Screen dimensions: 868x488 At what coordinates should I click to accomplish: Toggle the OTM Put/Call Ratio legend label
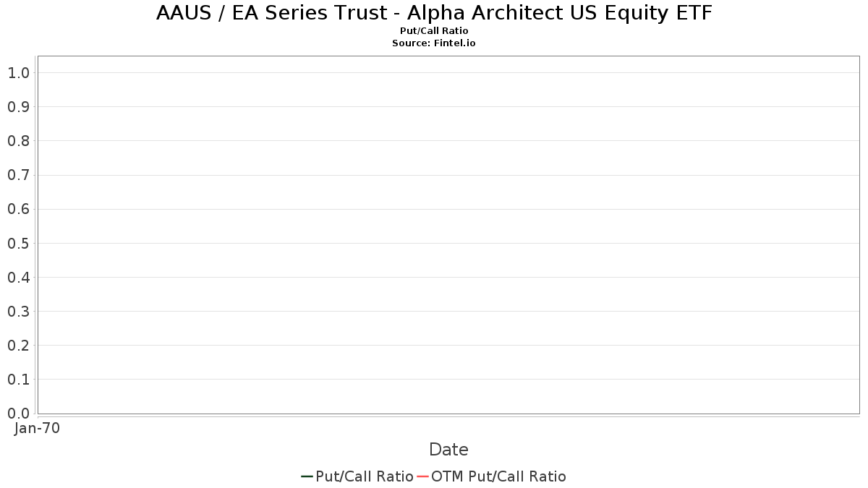(498, 476)
